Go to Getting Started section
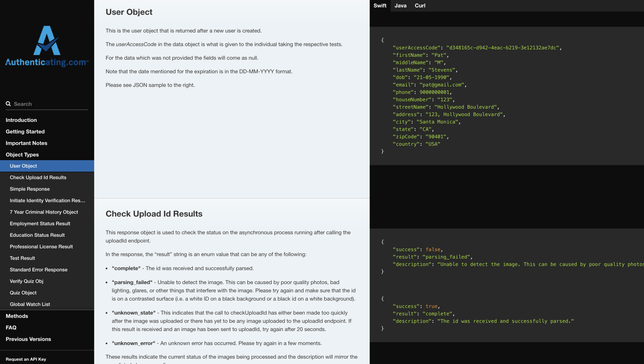Viewport: 644px width, 364px height. (x=25, y=132)
